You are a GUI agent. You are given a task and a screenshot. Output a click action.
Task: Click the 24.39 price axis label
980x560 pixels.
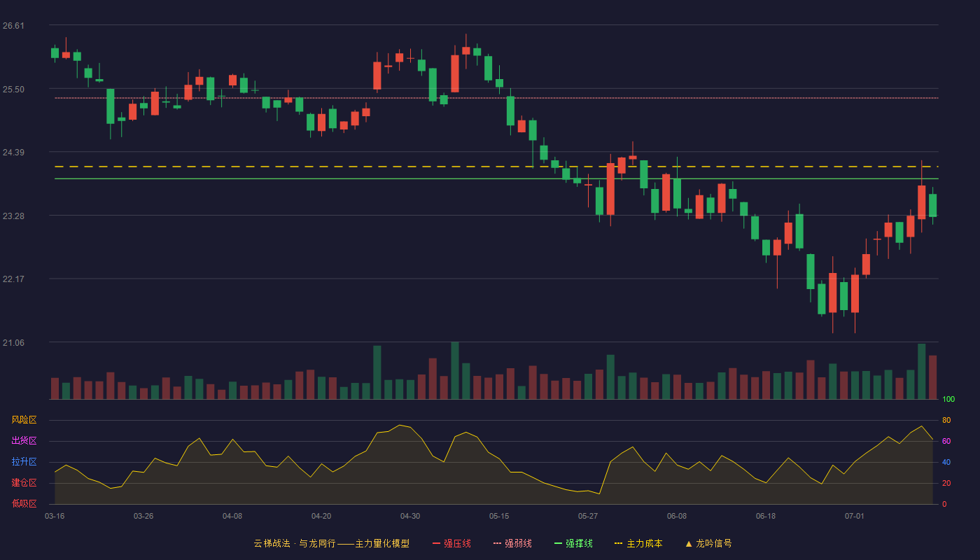(13, 153)
